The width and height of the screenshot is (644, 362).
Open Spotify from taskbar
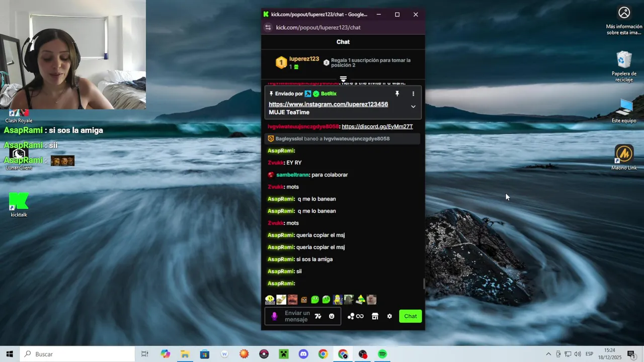click(382, 354)
